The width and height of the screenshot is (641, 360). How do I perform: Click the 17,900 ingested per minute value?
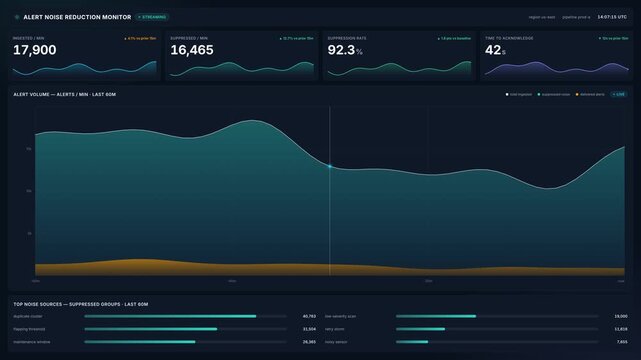(x=35, y=50)
